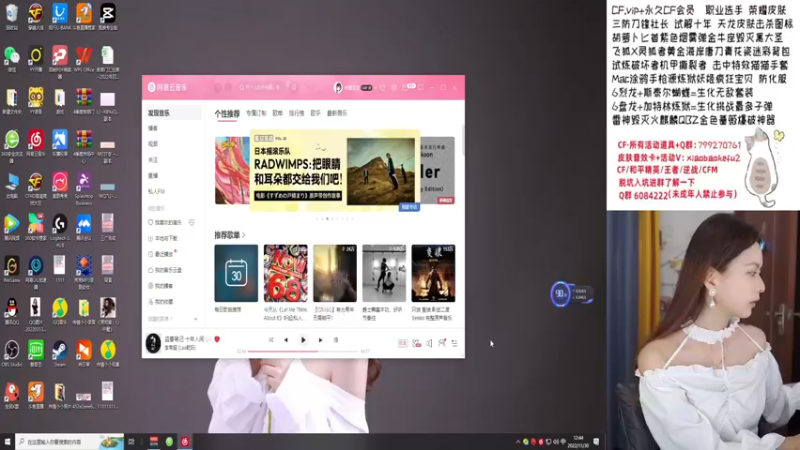The width and height of the screenshot is (800, 450).
Task: Change audio quality badge in player bar
Action: 403,343
